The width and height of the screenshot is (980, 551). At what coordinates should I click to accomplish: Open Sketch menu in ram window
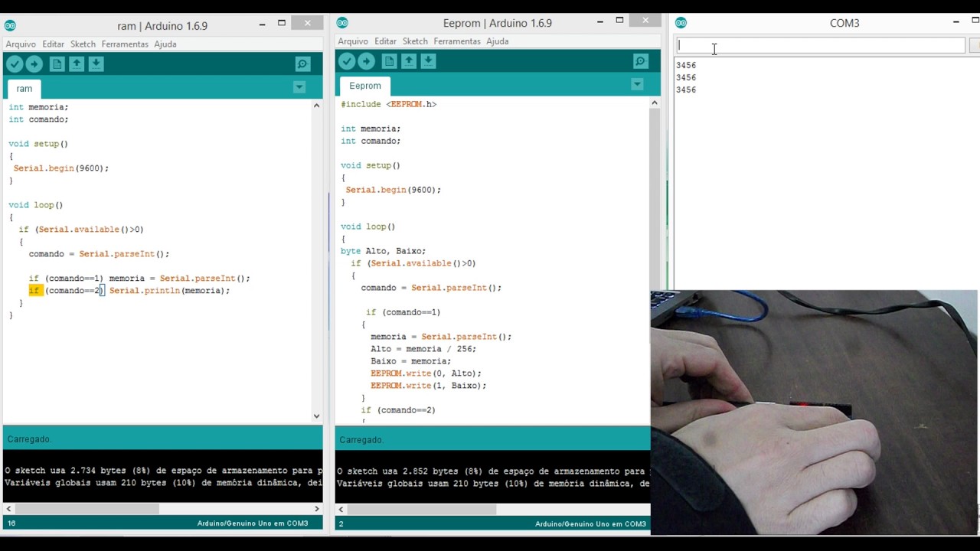pyautogui.click(x=83, y=44)
